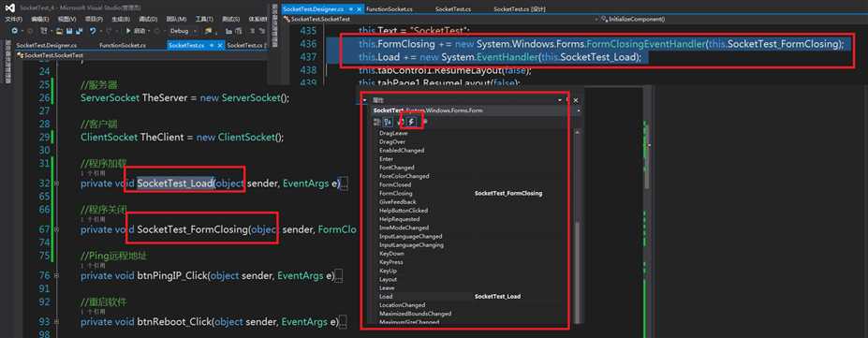This screenshot has width=868, height=338.
Task: Click the Properties scrollbar up arrow
Action: (577, 132)
